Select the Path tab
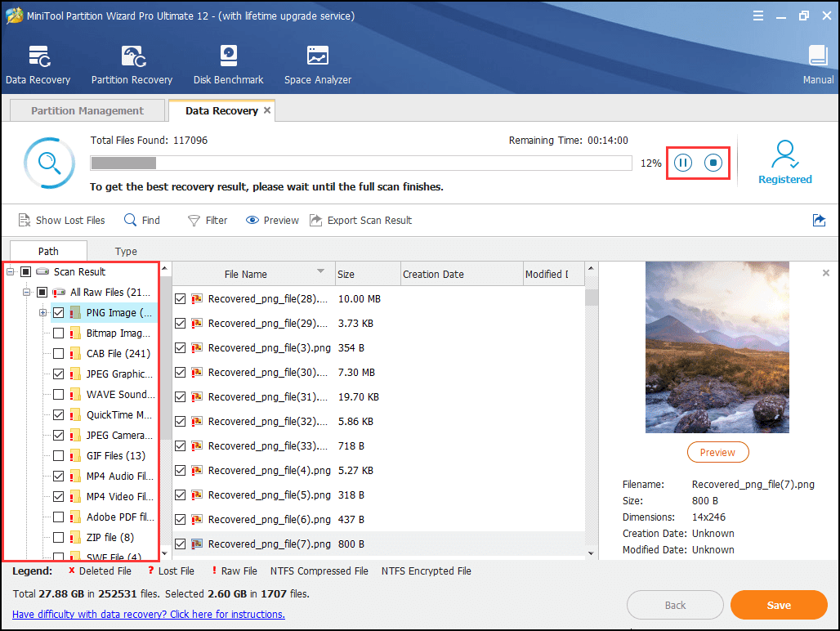 tap(48, 251)
